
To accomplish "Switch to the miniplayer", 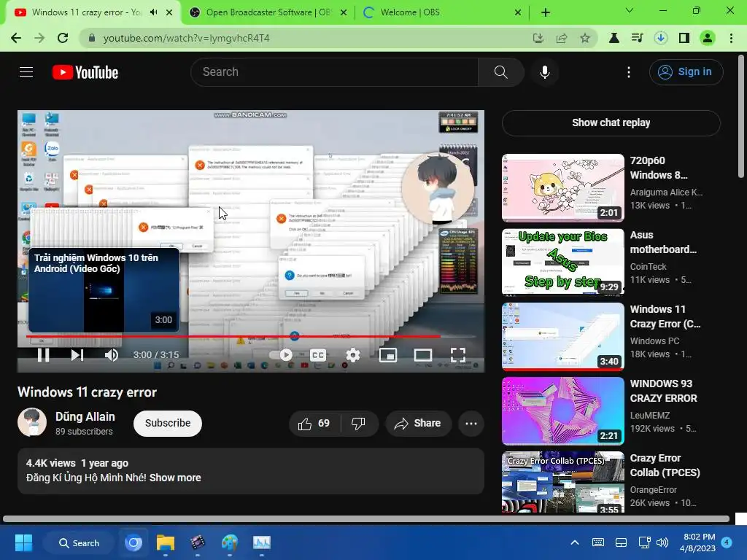I will point(388,355).
